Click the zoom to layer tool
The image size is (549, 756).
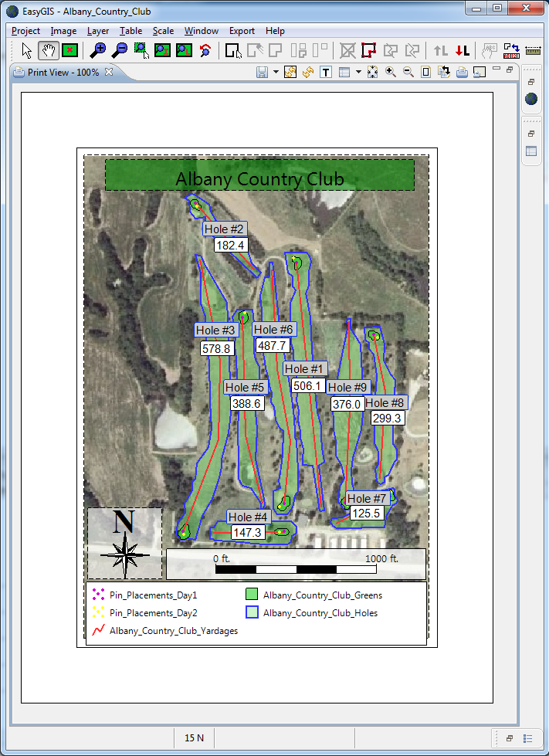coord(184,49)
